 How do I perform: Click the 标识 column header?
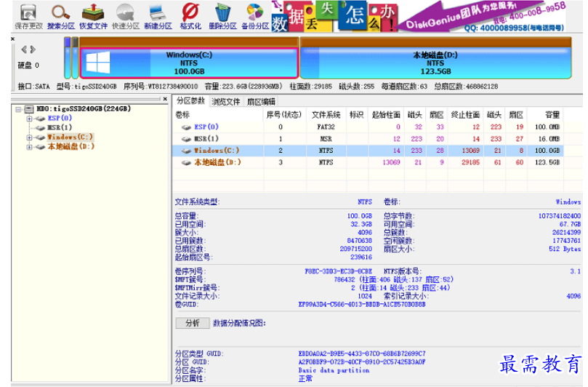pyautogui.click(x=357, y=114)
